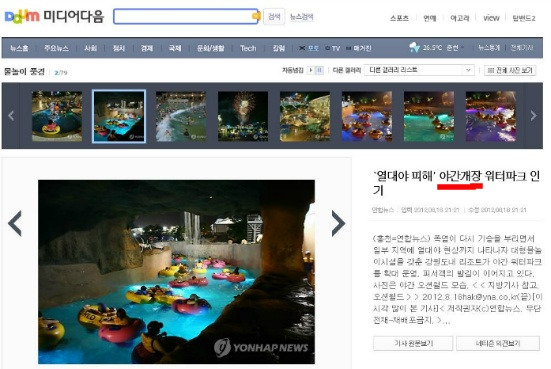Select first thumbnail with yellow tube close-up
This screenshot has height=369, width=551.
click(x=57, y=116)
